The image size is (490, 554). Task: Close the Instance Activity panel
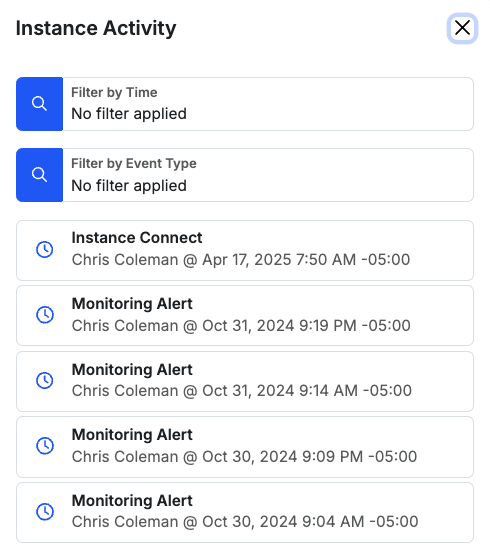[462, 28]
